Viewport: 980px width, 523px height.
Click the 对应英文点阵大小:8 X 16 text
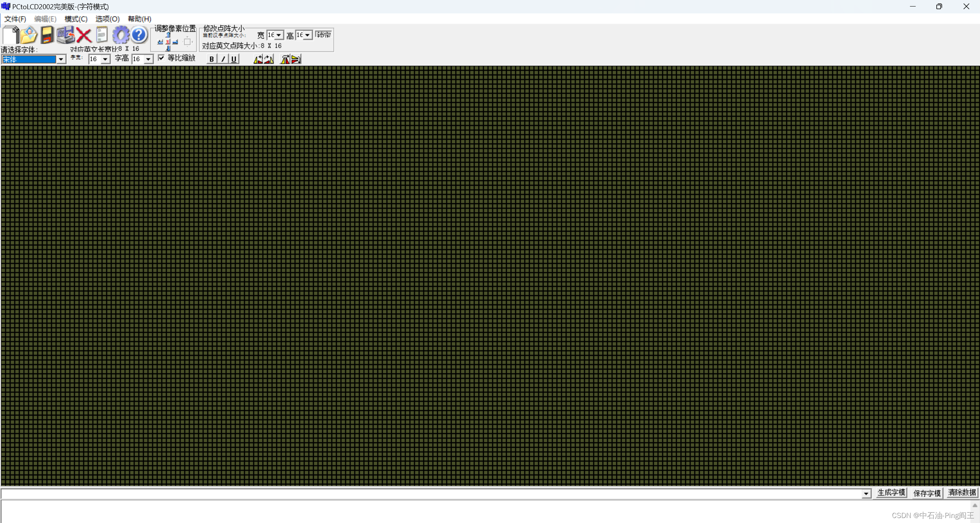pos(242,46)
